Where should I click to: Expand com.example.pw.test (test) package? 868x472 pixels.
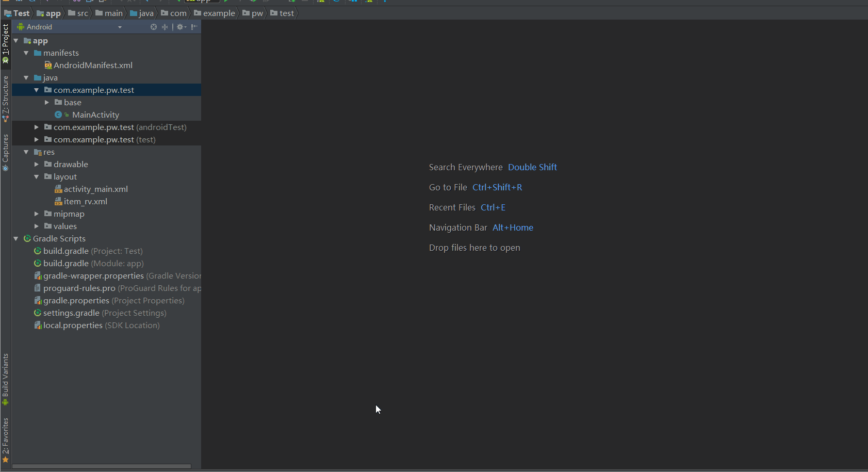(37, 140)
